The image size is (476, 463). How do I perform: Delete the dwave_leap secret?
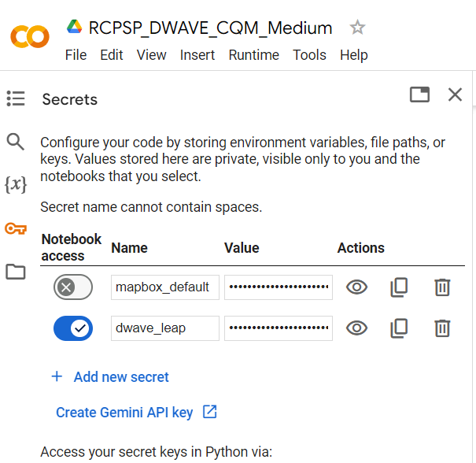[x=442, y=328]
